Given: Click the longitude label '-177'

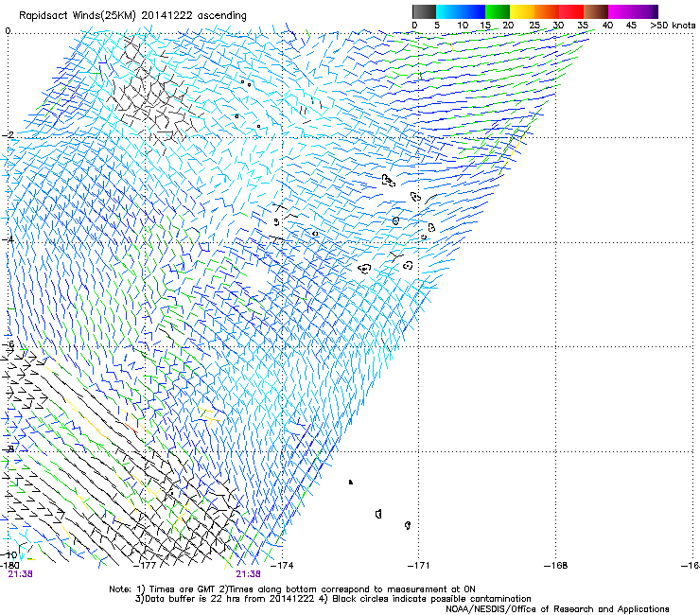Looking at the screenshot, I should coord(145,566).
